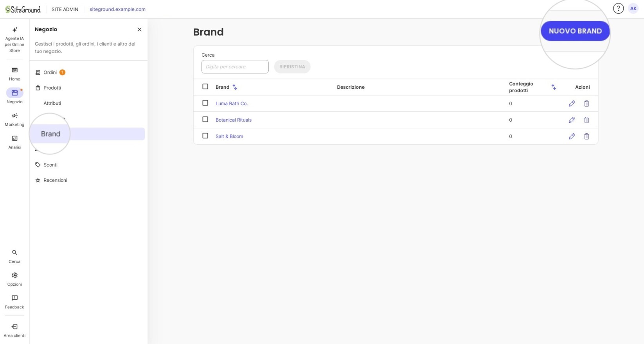Check the Botanical Rituals row checkbox
The width and height of the screenshot is (644, 344).
point(205,119)
